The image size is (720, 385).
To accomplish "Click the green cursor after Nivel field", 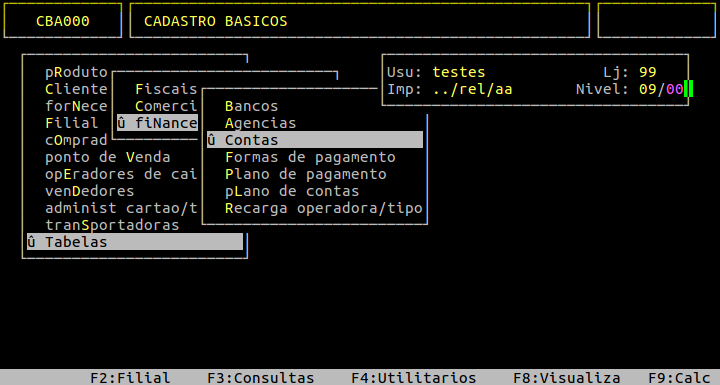I will 688,89.
